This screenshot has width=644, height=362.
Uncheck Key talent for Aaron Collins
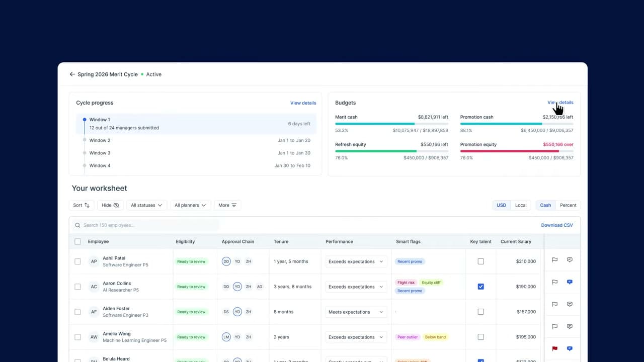[480, 287]
